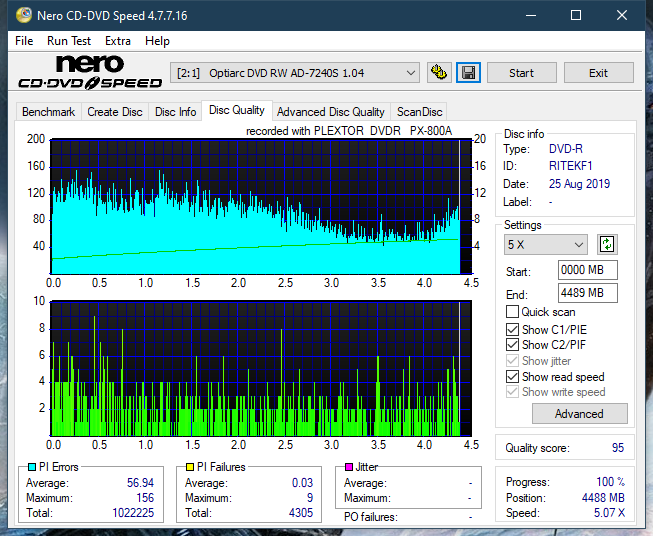Click the Nero CD-DVD Speed logo
Screen dimensions: 653x536
tap(90, 72)
